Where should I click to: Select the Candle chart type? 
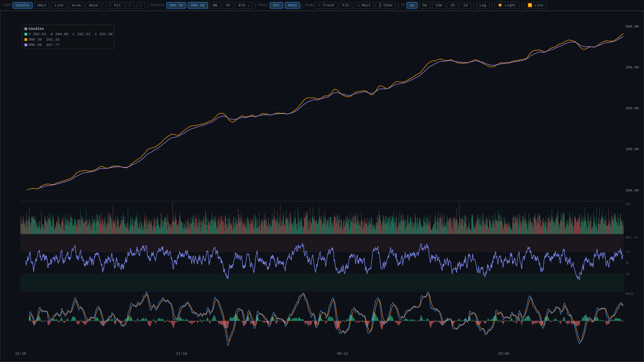coord(22,5)
